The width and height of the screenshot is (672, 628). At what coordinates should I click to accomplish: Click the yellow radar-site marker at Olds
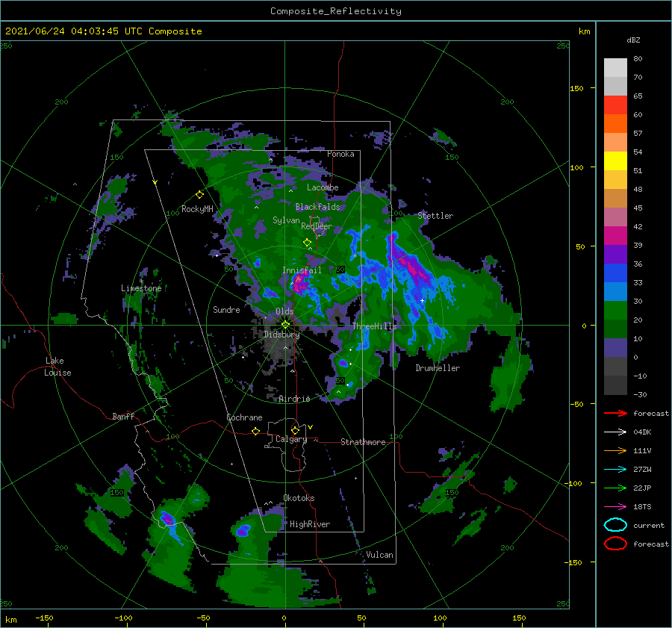pos(285,325)
